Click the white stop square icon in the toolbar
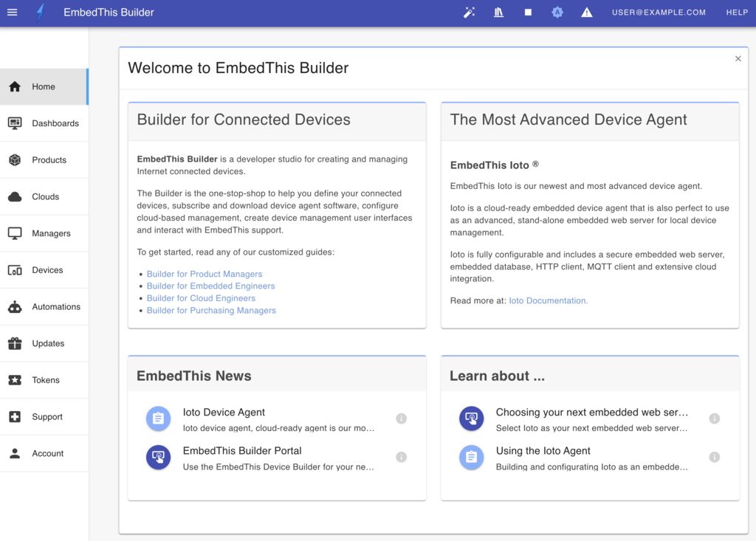The image size is (756, 541). (528, 12)
